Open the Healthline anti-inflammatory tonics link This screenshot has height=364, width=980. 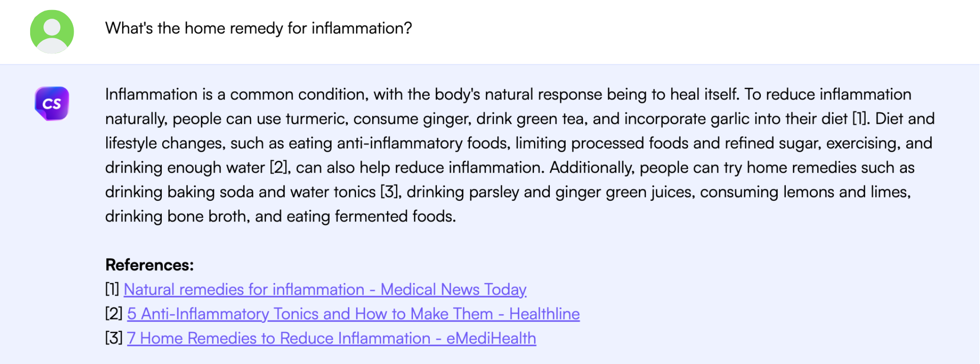point(353,314)
